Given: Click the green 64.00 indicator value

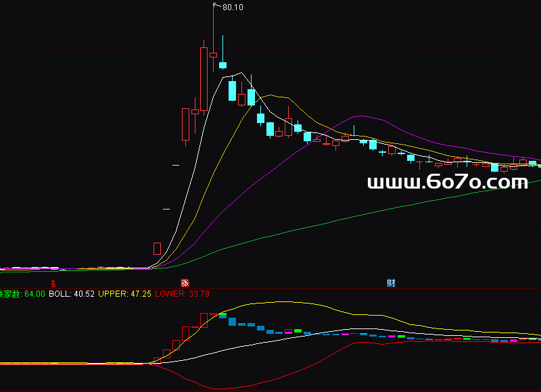Looking at the screenshot, I should [34, 294].
